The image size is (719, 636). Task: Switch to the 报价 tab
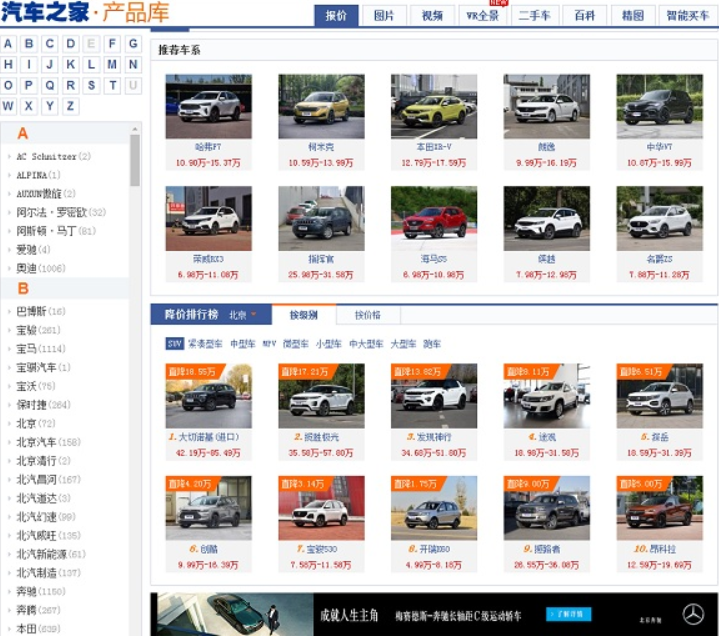[x=336, y=16]
